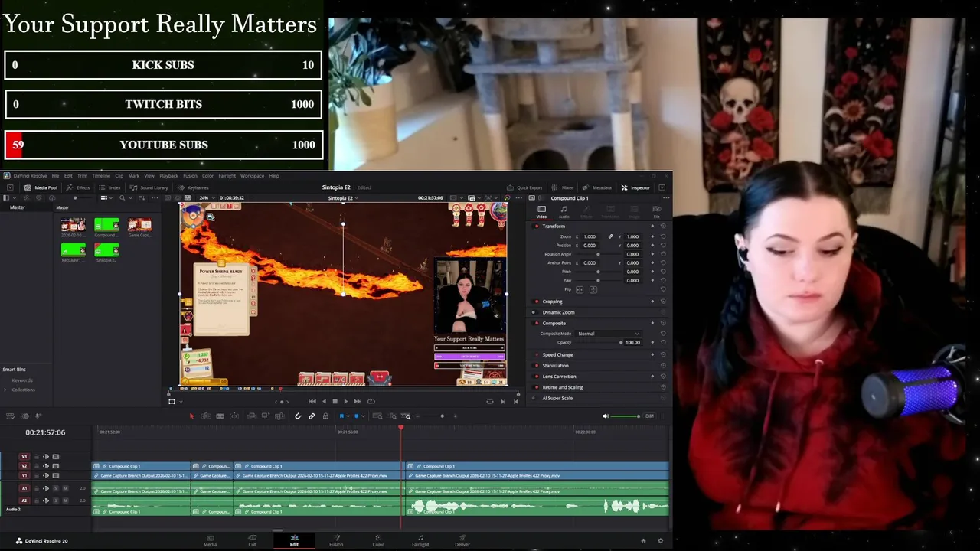Viewport: 980px width, 551px height.
Task: Solo track A2 with S button
Action: 55,500
